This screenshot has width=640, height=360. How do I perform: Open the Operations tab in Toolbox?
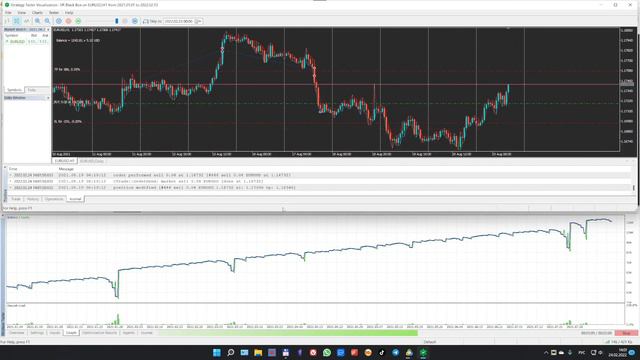point(54,199)
